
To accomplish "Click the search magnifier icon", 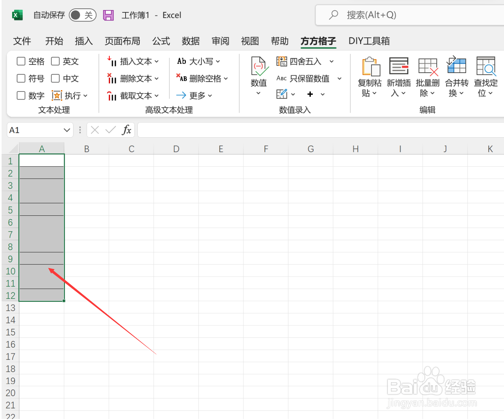I will click(333, 15).
